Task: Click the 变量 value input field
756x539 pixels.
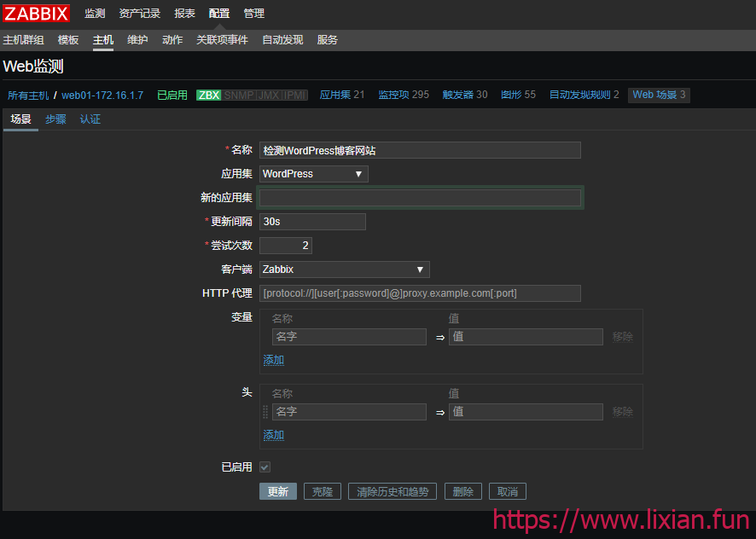Action: pos(526,337)
